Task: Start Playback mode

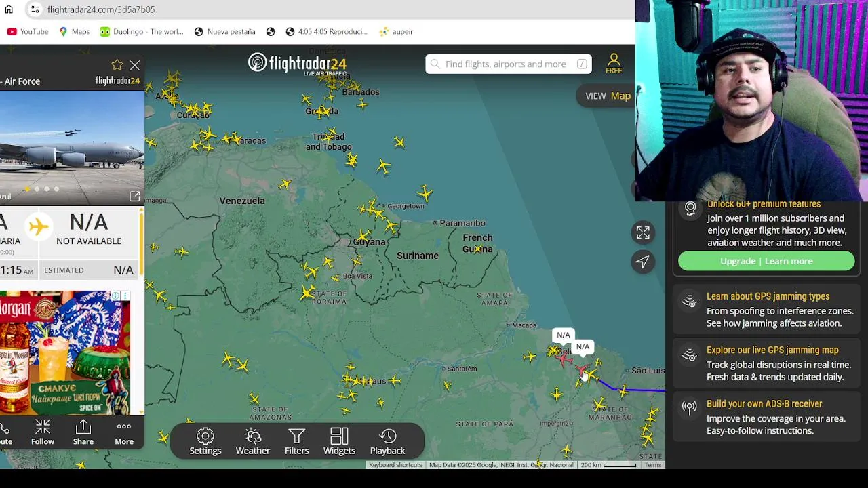Action: coord(387,441)
